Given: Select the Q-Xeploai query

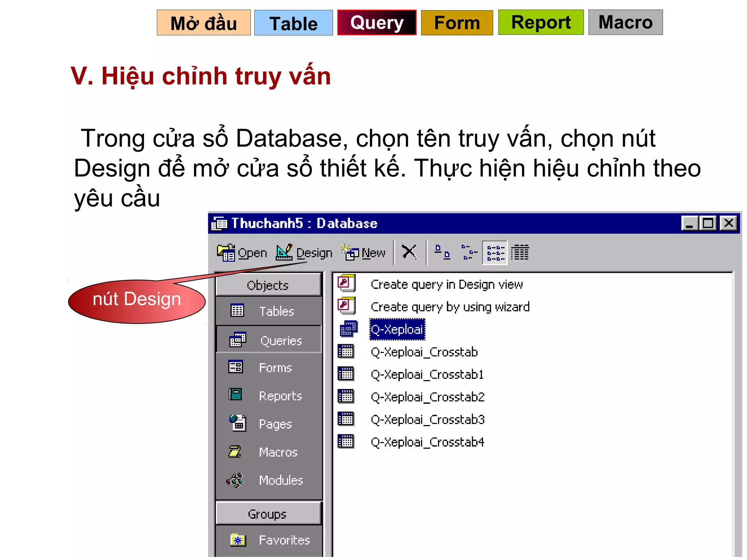Looking at the screenshot, I should pyautogui.click(x=397, y=329).
